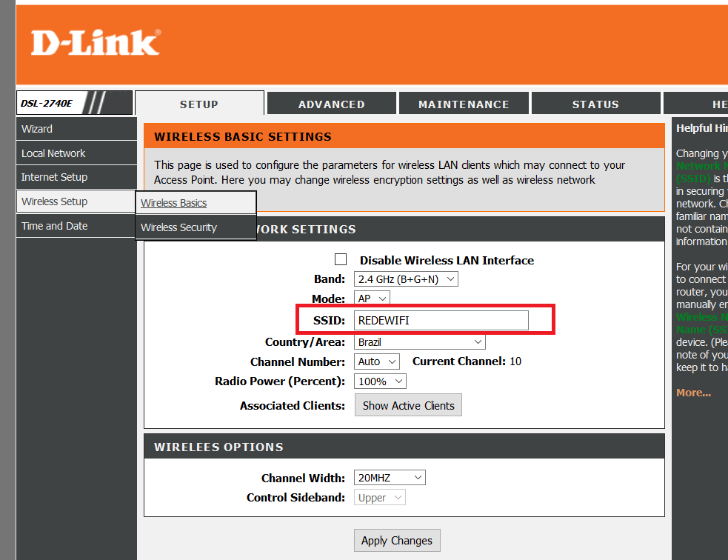
Task: Open Channel Number dropdown set to Auto
Action: point(376,361)
